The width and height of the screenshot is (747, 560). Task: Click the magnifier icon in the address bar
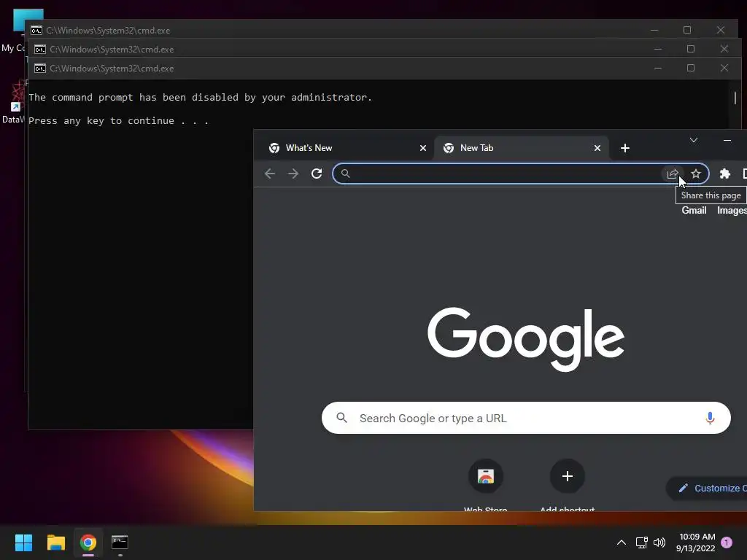coord(346,174)
